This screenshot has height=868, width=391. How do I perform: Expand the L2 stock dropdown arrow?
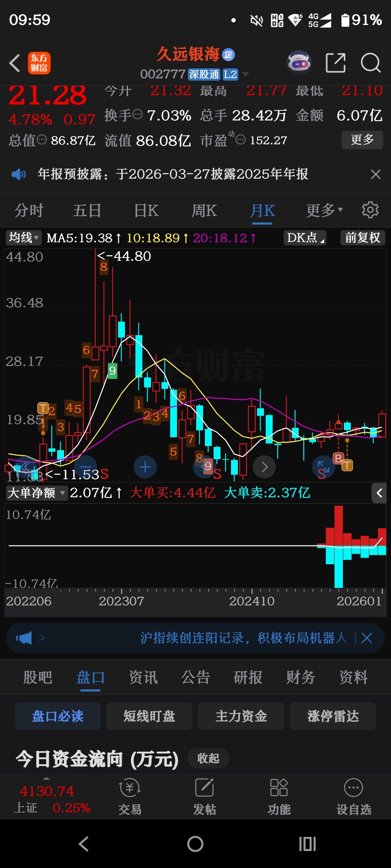[x=245, y=75]
